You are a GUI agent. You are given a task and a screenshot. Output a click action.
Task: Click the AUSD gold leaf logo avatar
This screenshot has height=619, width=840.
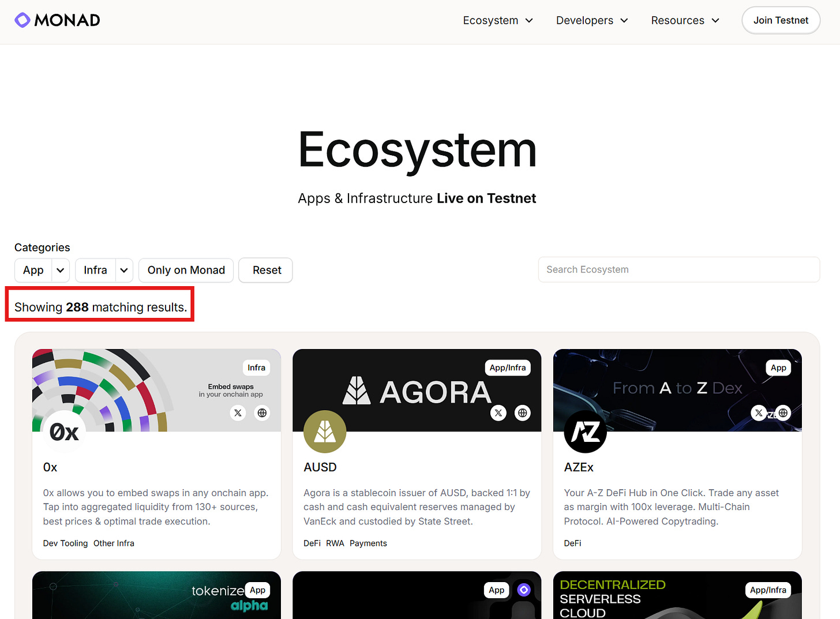325,432
